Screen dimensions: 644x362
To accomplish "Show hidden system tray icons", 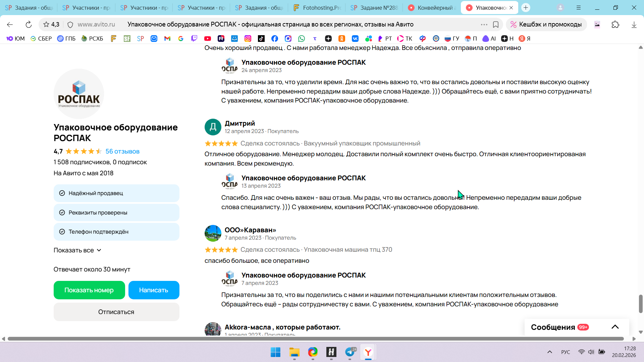I will point(549,352).
